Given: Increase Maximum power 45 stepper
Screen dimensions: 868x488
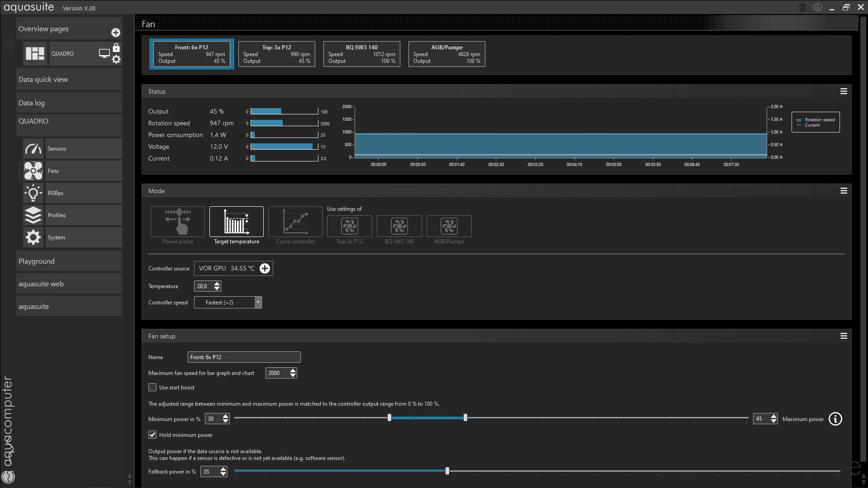Looking at the screenshot, I should click(x=774, y=416).
